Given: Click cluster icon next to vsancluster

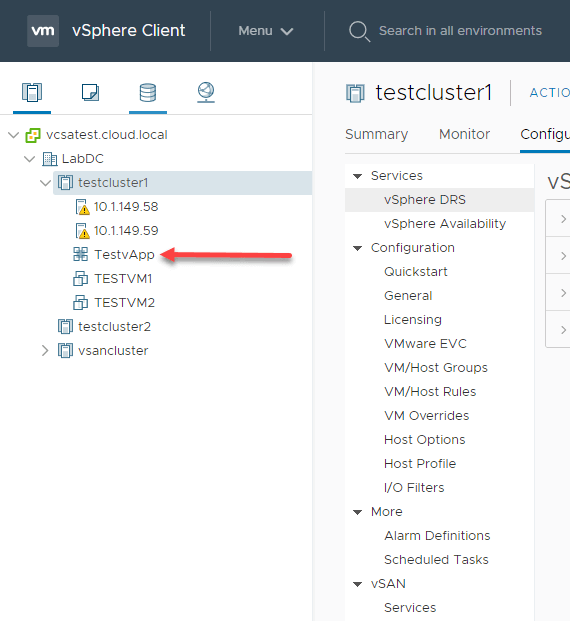Looking at the screenshot, I should click(x=65, y=351).
